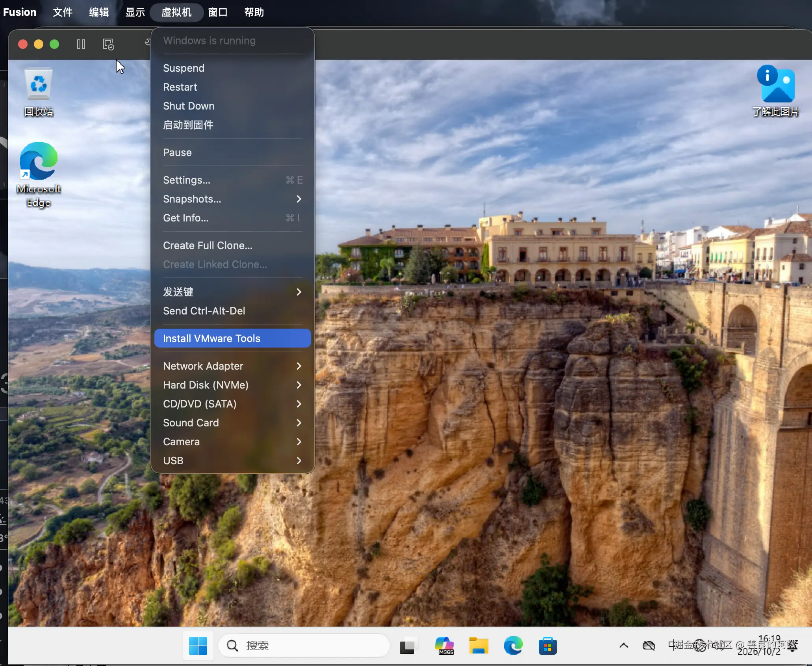Image resolution: width=812 pixels, height=666 pixels.
Task: Open Microsoft Store from taskbar
Action: (x=547, y=646)
